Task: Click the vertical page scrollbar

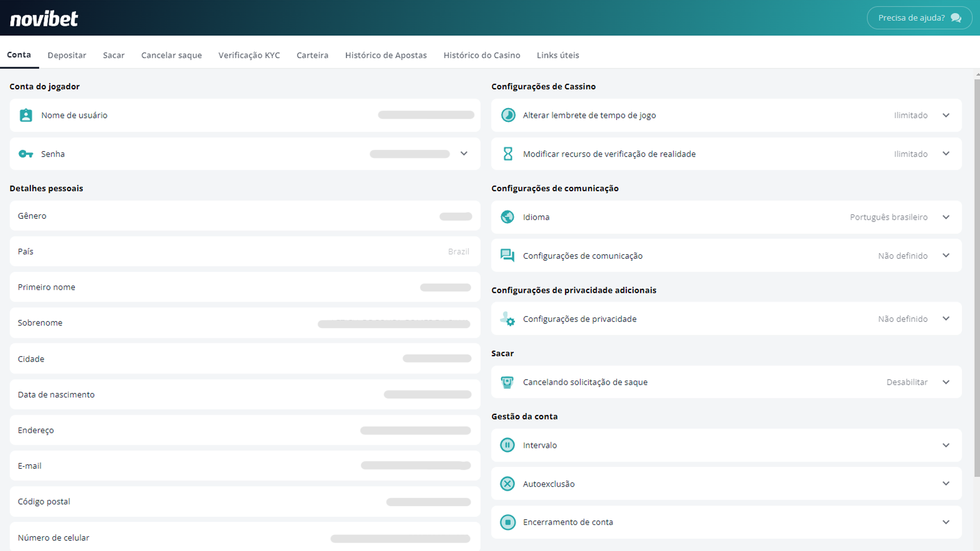Action: (977, 278)
